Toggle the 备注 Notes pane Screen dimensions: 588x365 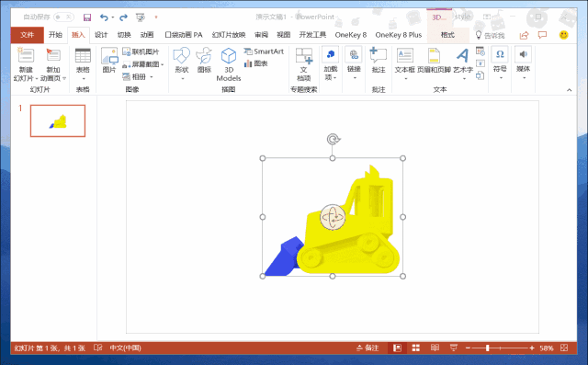click(x=367, y=348)
